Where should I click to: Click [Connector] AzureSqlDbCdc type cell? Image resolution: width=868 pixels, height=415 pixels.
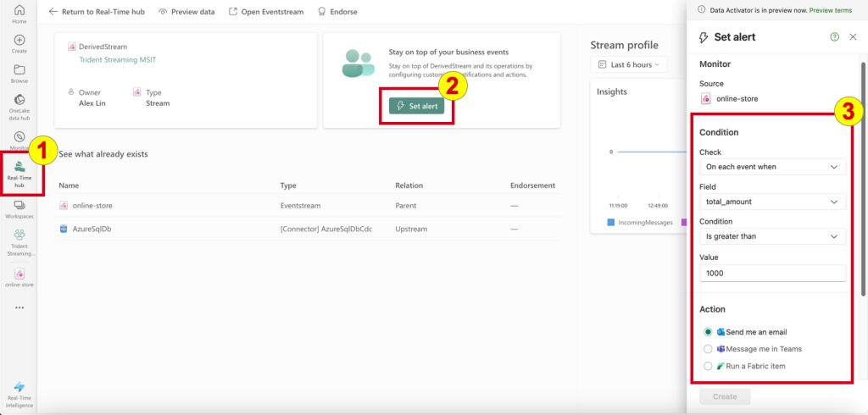click(x=326, y=229)
